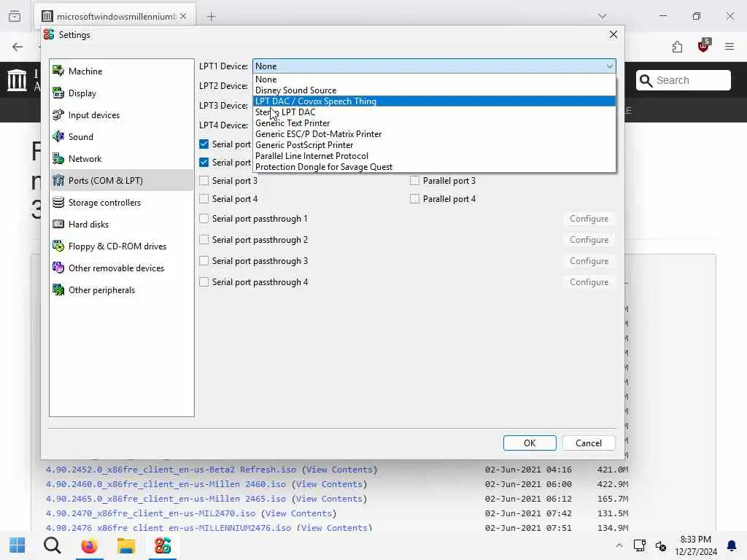Viewport: 747px width, 560px height.
Task: Cancel the Settings dialog
Action: (589, 443)
